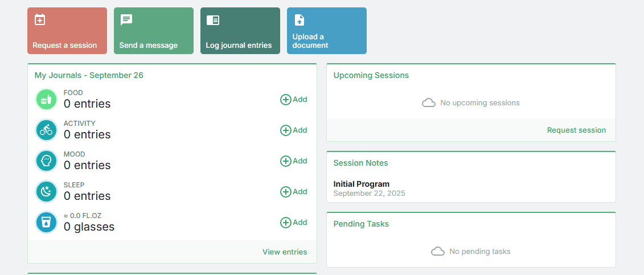Open the Upload a document tile
The image size is (644, 275).
[x=327, y=31]
